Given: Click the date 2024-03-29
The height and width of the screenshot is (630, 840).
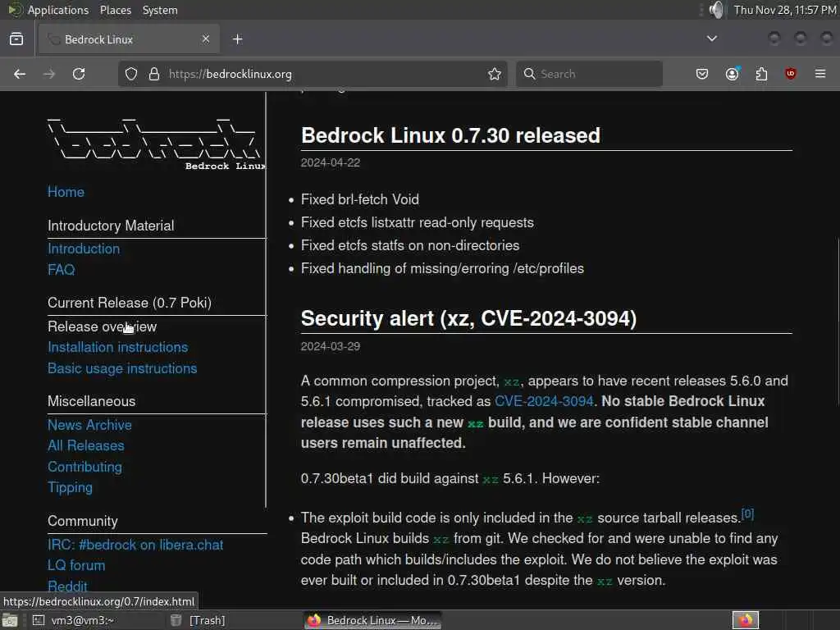Looking at the screenshot, I should [330, 346].
